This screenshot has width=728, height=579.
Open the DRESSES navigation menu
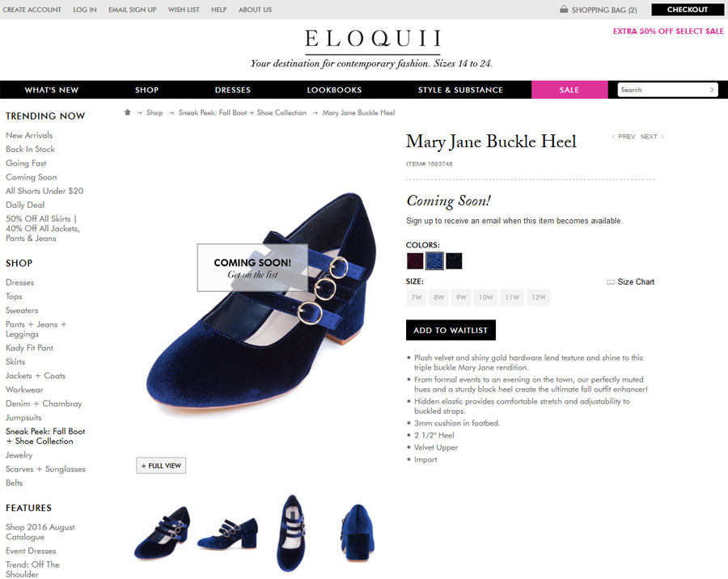tap(233, 90)
